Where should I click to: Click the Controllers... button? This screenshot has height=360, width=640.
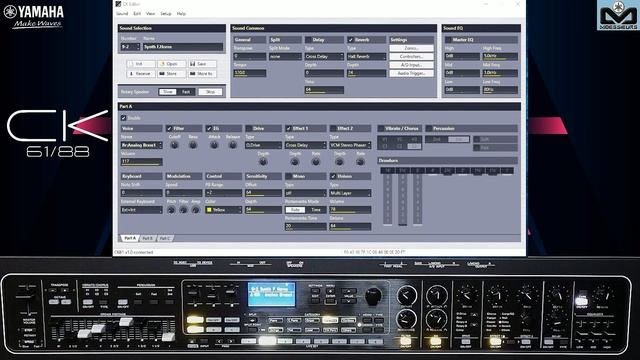coord(411,57)
